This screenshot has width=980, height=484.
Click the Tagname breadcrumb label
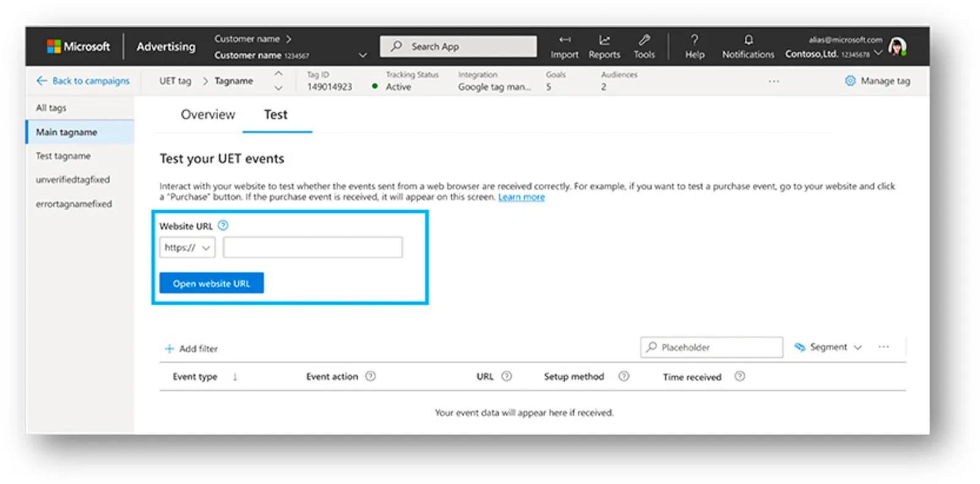[x=233, y=81]
